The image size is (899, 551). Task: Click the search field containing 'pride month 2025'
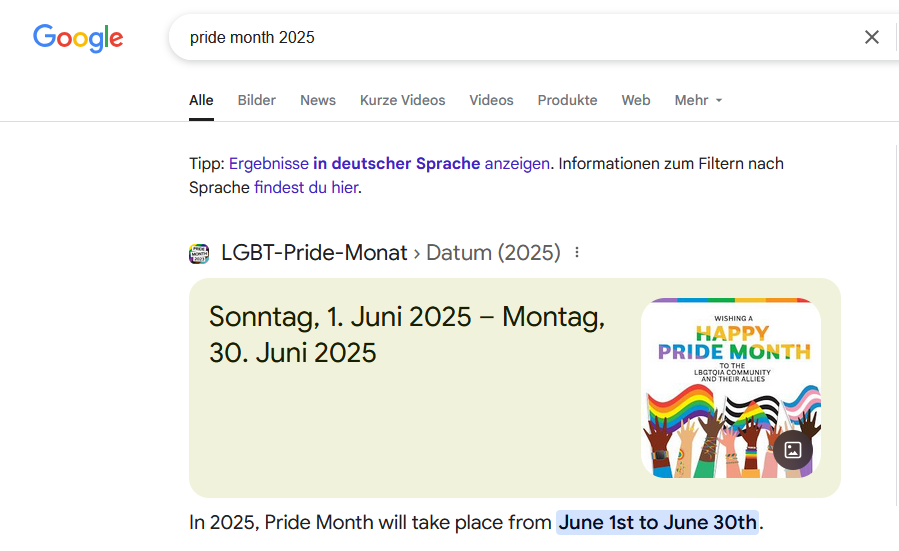500,37
